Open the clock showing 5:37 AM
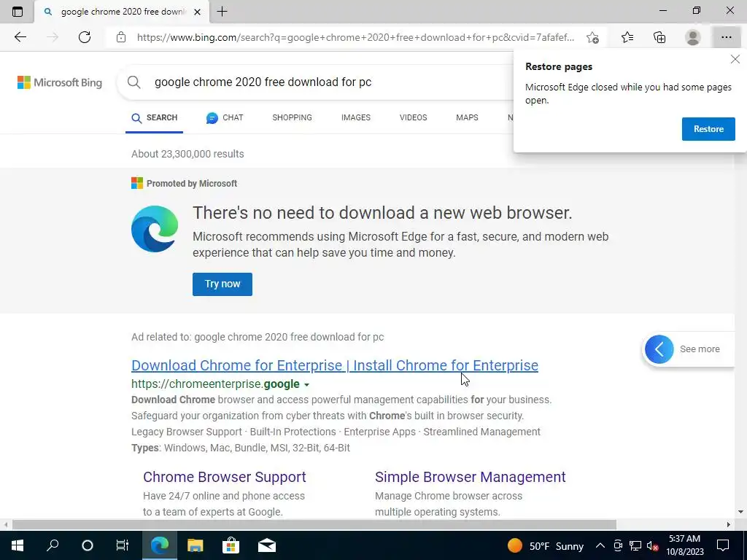Viewport: 747px width, 560px height. tap(684, 545)
